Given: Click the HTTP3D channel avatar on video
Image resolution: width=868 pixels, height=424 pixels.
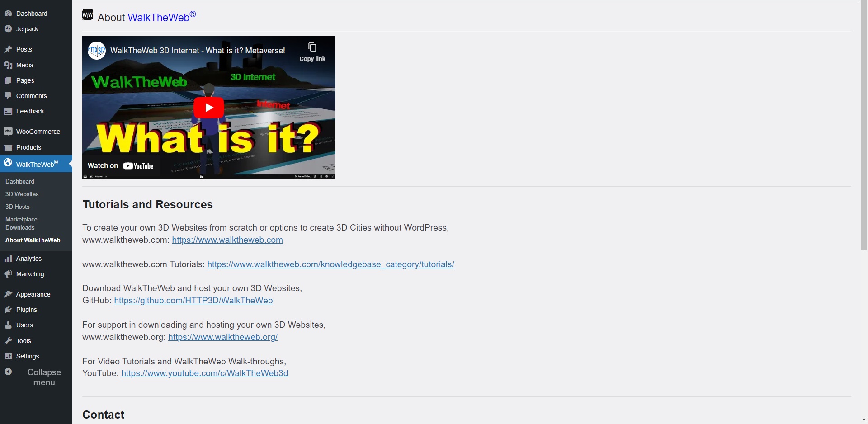Looking at the screenshot, I should pos(96,50).
